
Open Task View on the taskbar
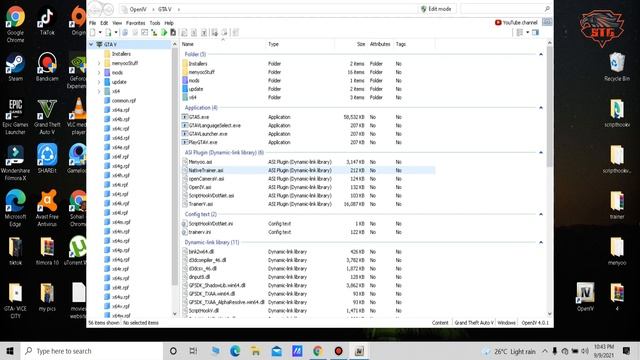point(193,351)
